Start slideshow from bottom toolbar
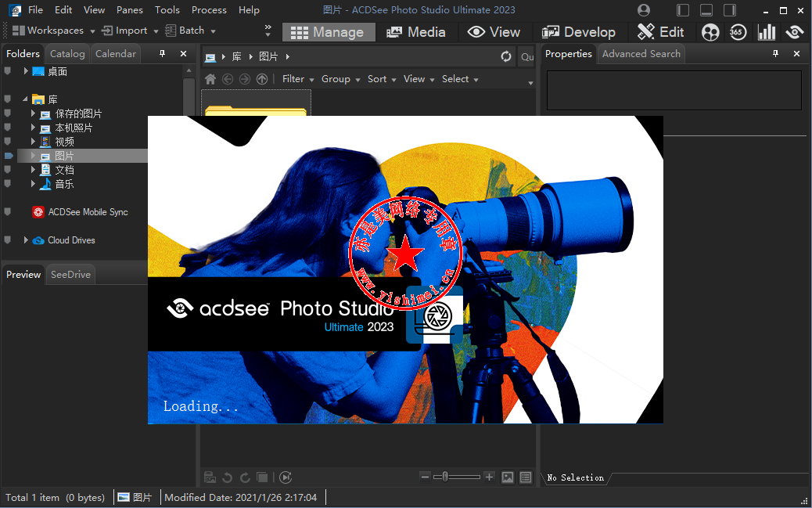Image resolution: width=812 pixels, height=508 pixels. pos(286,477)
